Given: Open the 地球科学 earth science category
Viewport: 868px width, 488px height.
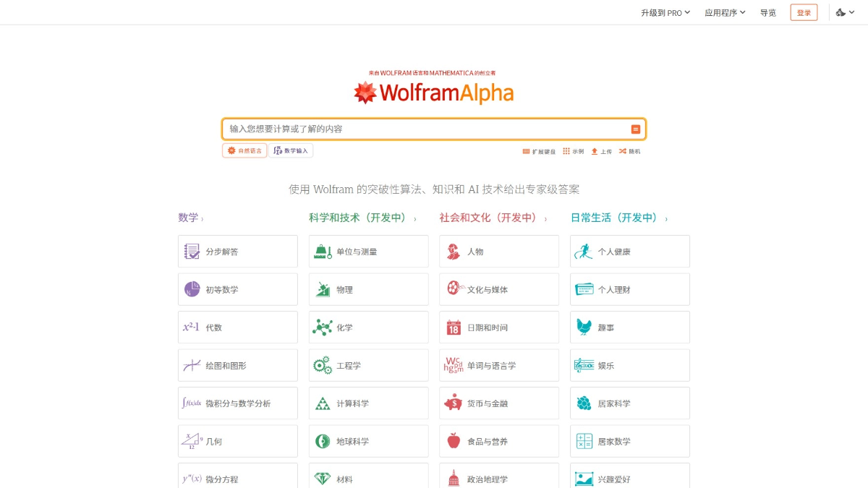Looking at the screenshot, I should (x=369, y=441).
